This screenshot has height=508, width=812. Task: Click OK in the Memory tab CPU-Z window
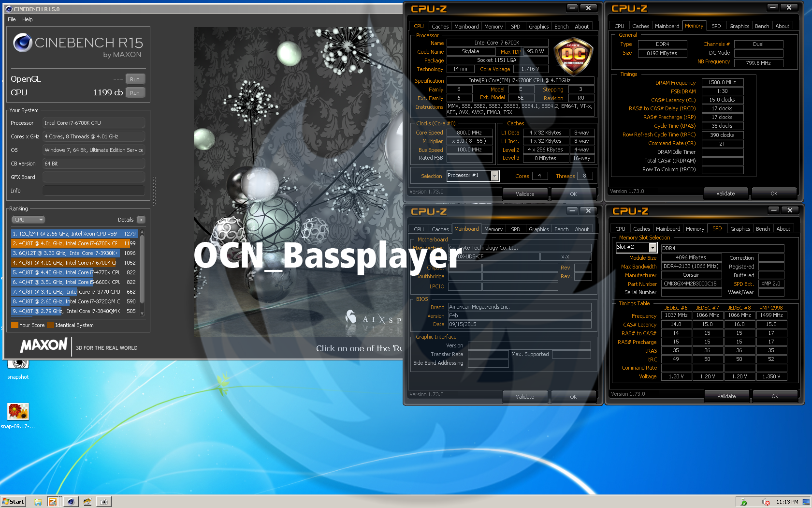pyautogui.click(x=774, y=194)
